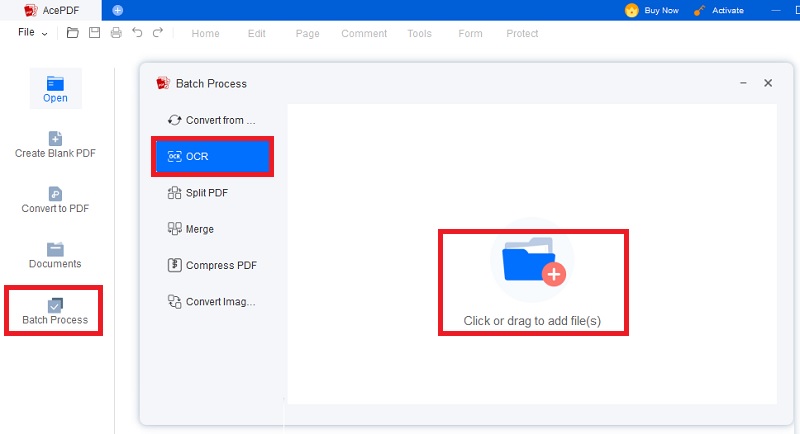Switch to the Edit tab
The height and width of the screenshot is (434, 800).
(x=257, y=34)
